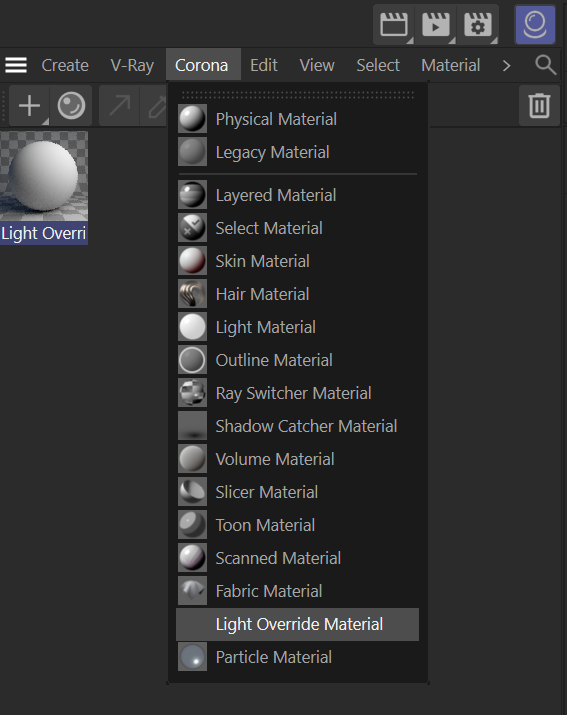Click the dotted tear-off handle of menu
Screen dimensions: 567x715
[297, 95]
